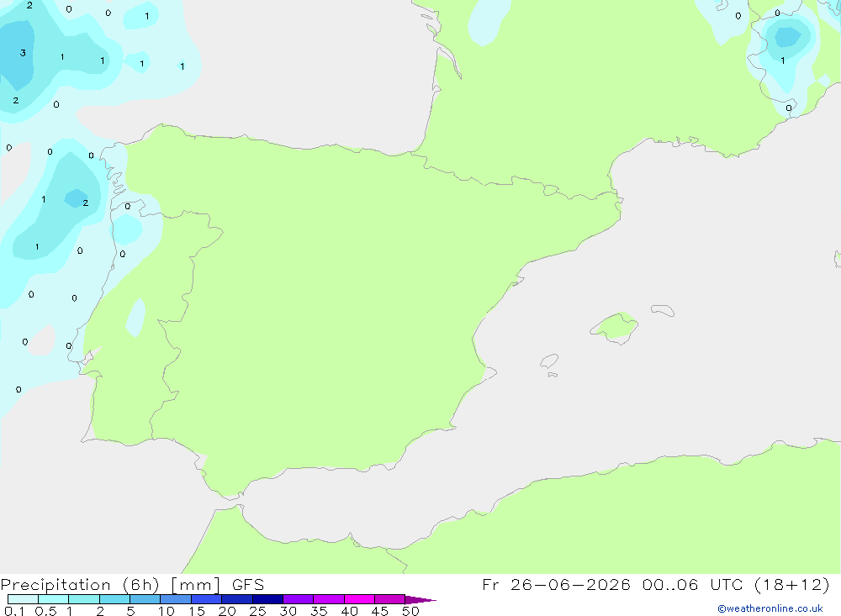Pick the 2–5 mm legend color swatch
This screenshot has height=616, width=841.
(x=114, y=599)
